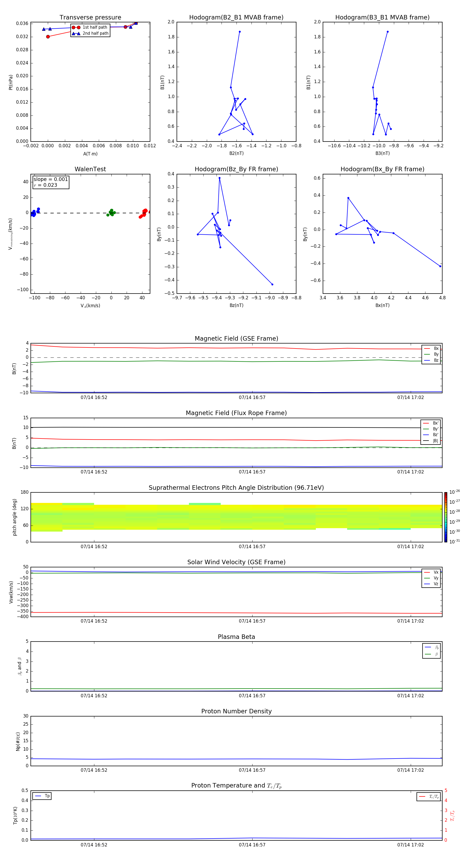Click '07/14 16:57' tick under Solar Wind Velocity panel

[252, 621]
